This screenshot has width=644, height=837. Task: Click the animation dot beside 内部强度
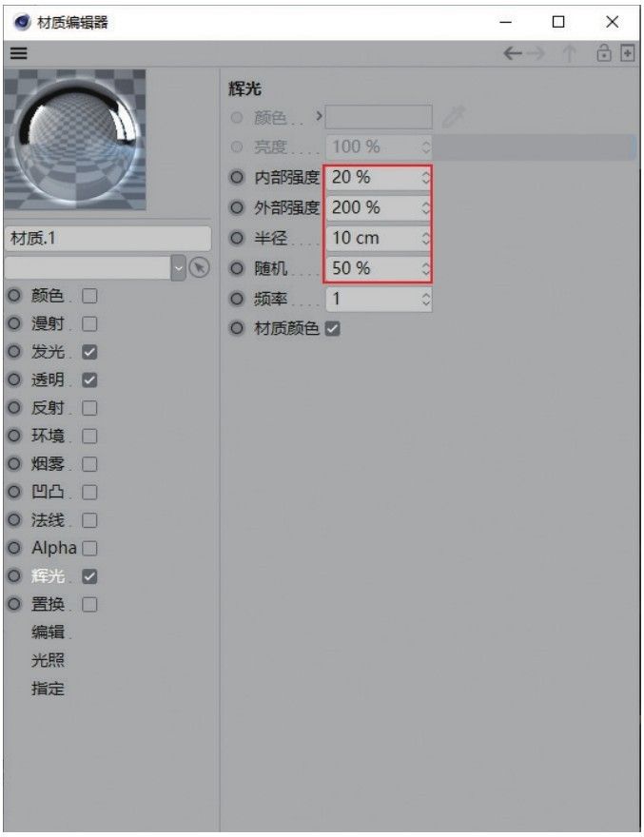coord(237,177)
